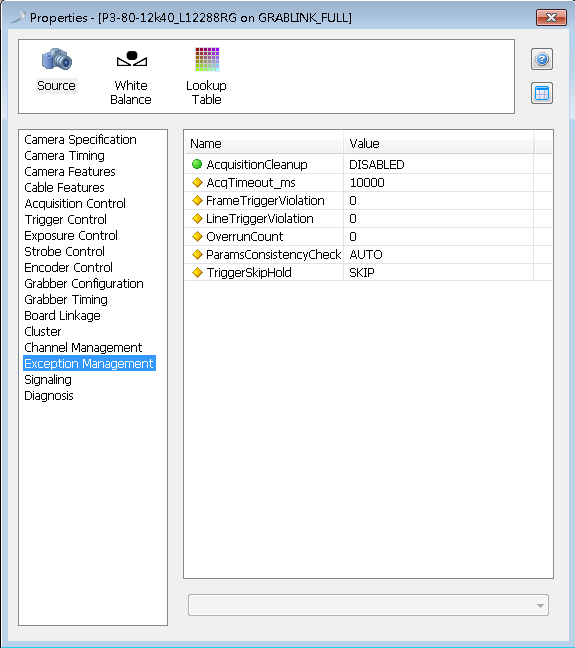Click the 10000 timeout value cell
575x648 pixels.
[438, 183]
